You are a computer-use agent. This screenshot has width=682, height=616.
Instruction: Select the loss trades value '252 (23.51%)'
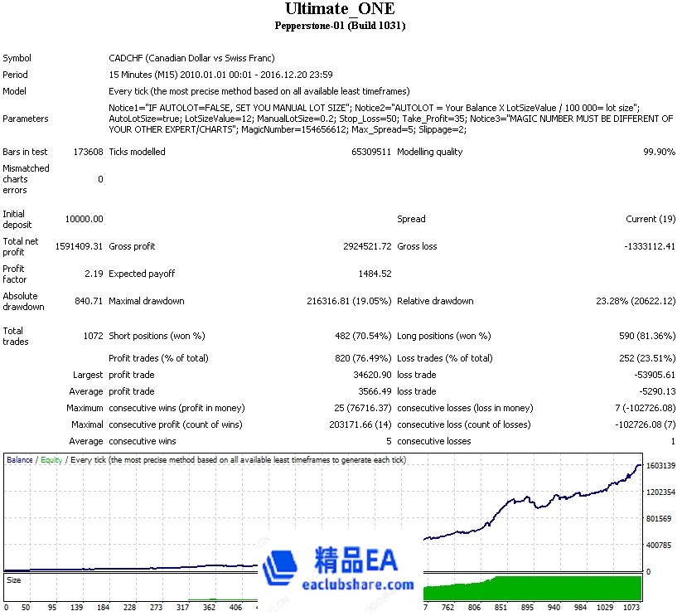coord(647,358)
